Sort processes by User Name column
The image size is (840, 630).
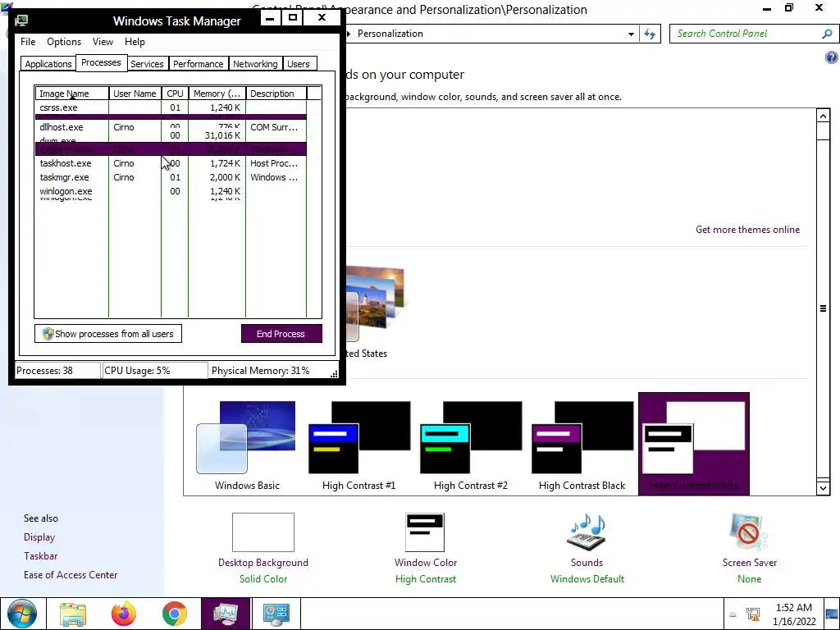[x=135, y=94]
